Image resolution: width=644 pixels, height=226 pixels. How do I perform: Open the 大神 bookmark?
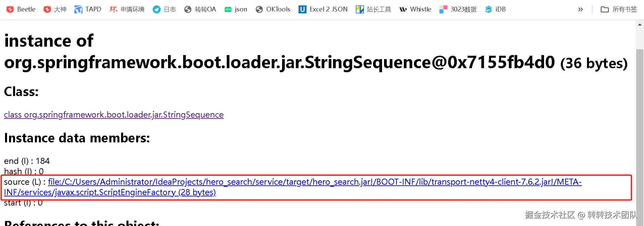(55, 9)
